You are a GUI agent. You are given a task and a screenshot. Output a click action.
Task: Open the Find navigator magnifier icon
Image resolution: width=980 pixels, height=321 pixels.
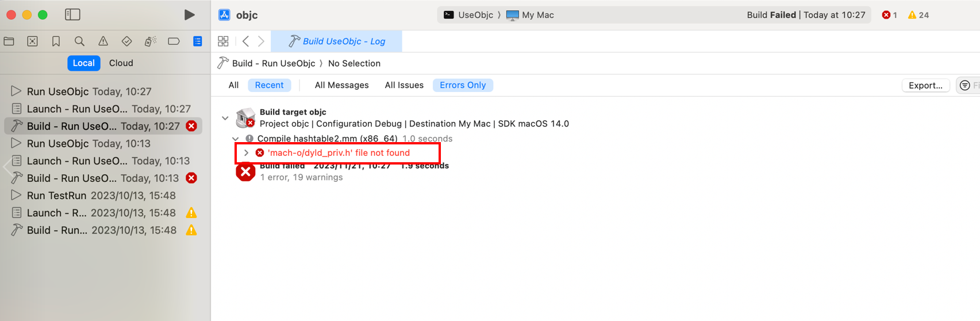(x=79, y=41)
